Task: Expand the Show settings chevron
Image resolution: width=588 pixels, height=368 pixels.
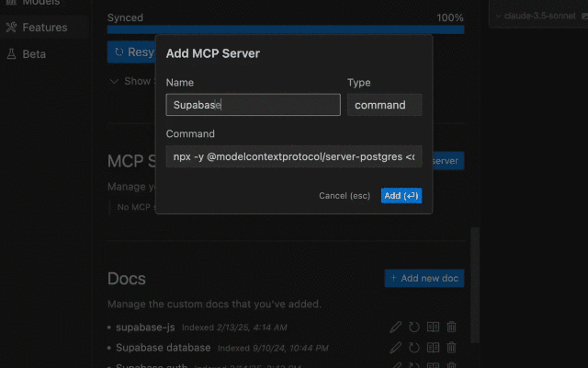Action: [x=114, y=81]
